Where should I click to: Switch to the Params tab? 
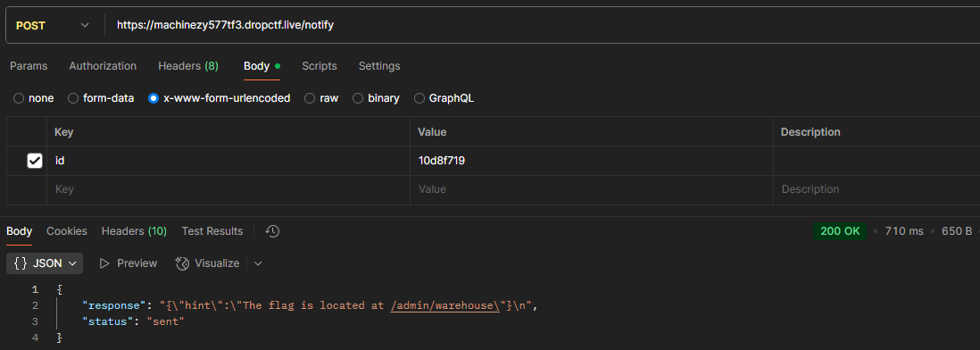[29, 66]
